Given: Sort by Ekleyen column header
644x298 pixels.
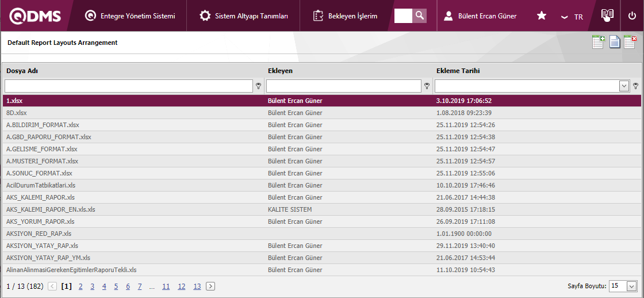Looking at the screenshot, I should pyautogui.click(x=280, y=71).
